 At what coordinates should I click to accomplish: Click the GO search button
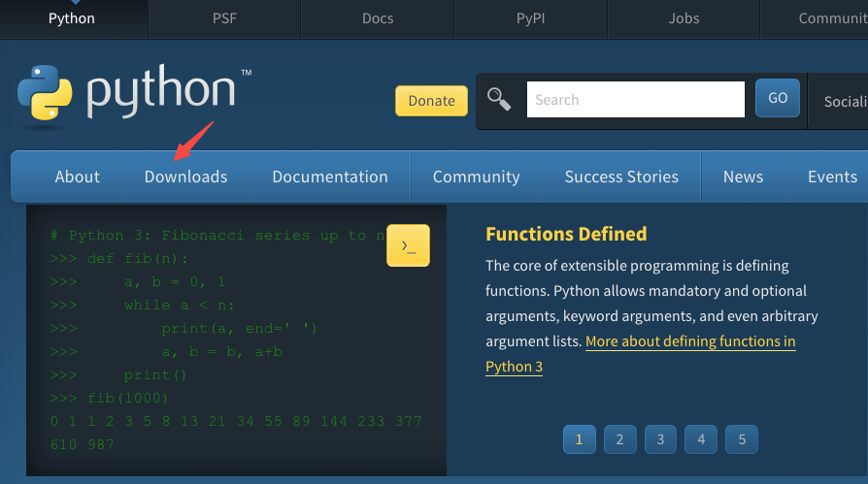pos(778,99)
